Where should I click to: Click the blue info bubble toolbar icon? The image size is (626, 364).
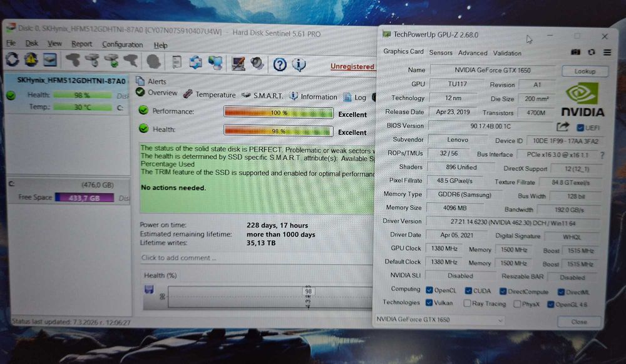[299, 64]
